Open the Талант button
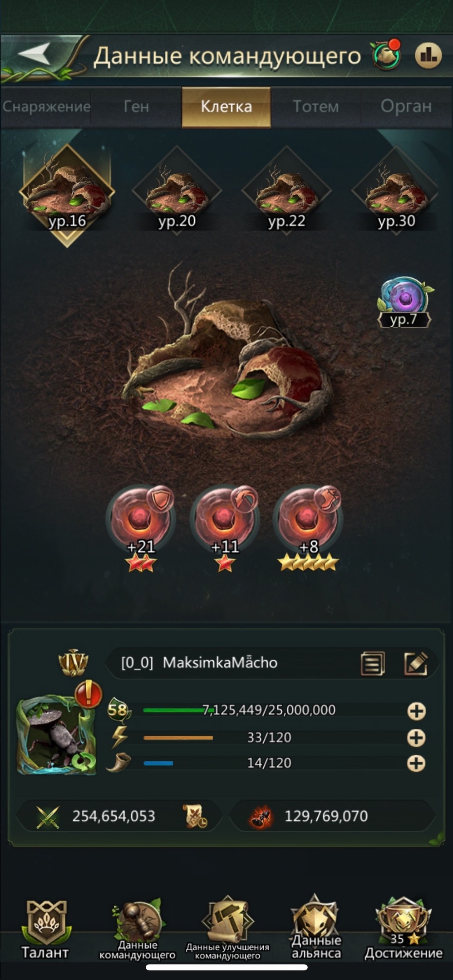The height and width of the screenshot is (980, 453). tap(45, 929)
